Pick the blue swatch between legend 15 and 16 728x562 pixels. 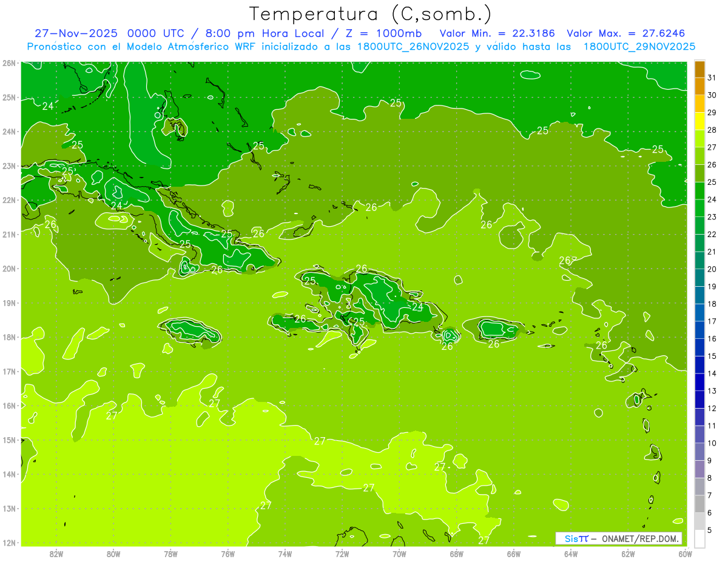tap(699, 347)
